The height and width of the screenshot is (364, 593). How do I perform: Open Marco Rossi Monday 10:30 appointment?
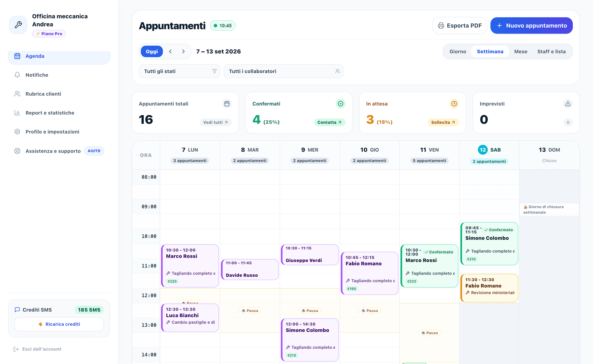coord(190,266)
